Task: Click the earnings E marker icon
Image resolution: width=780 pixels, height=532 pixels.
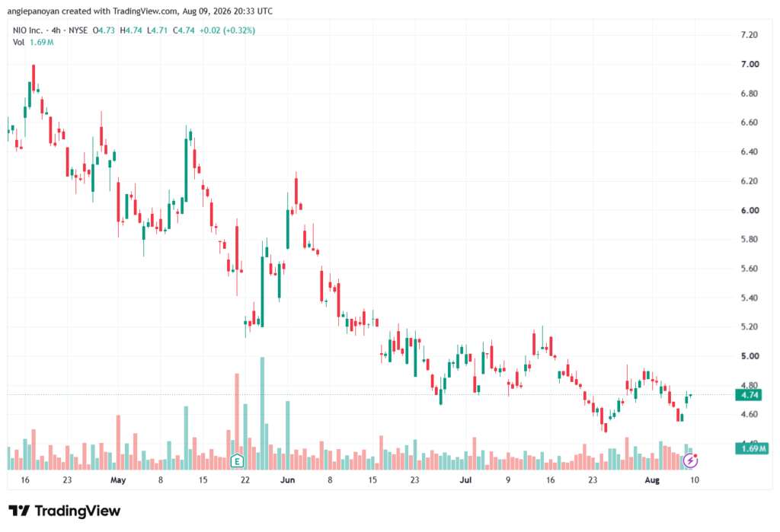Action: (238, 461)
